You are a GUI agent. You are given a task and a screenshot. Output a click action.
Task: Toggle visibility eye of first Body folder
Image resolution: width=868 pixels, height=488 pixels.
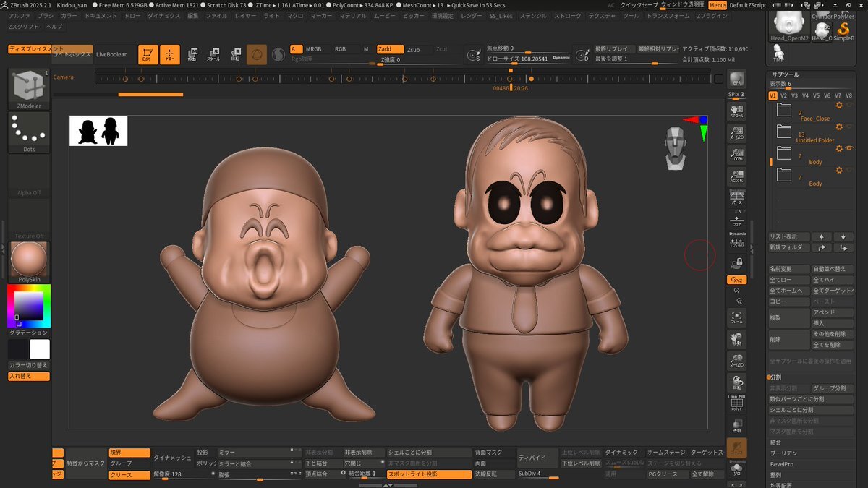click(850, 148)
